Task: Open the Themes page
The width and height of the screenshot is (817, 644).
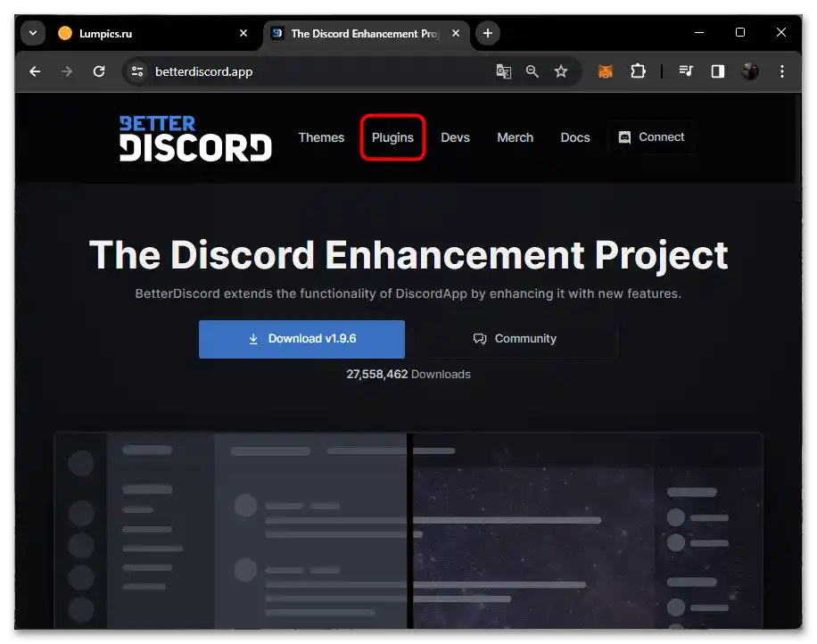Action: (321, 137)
